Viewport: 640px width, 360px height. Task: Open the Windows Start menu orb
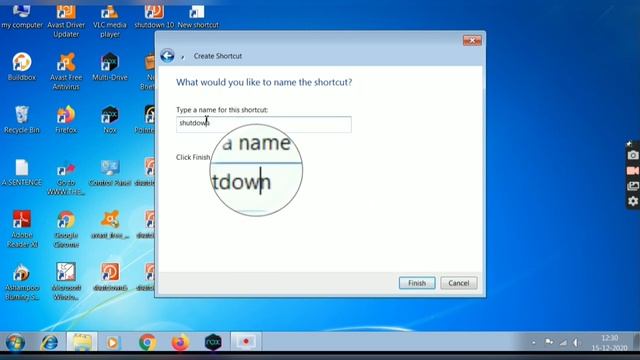coord(15,342)
